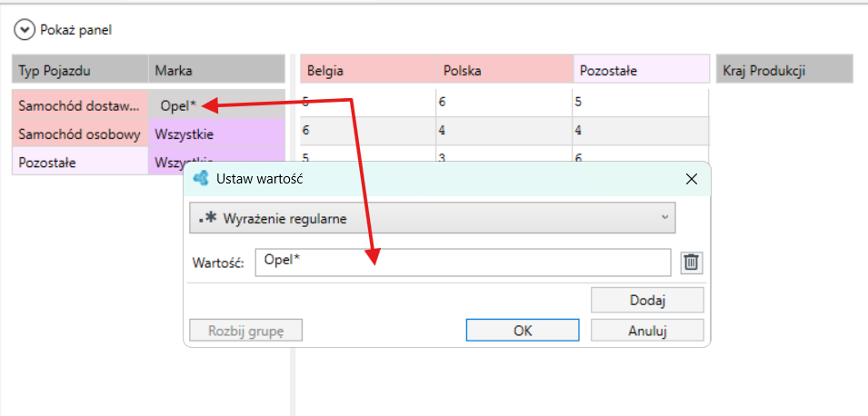Select the Marka column header

point(216,71)
